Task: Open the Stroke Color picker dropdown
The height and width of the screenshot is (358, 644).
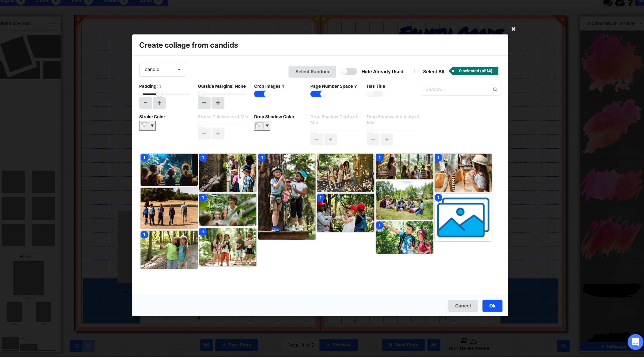Action: point(147,126)
